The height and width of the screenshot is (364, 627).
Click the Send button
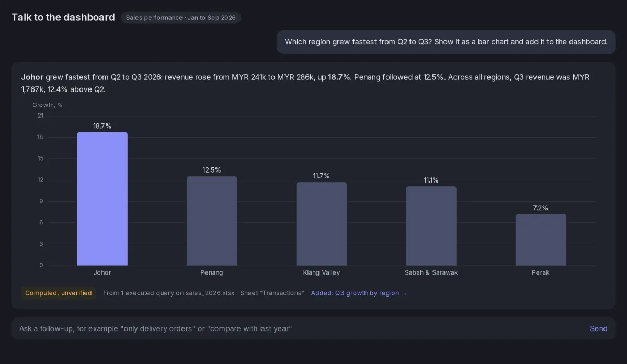(598, 328)
